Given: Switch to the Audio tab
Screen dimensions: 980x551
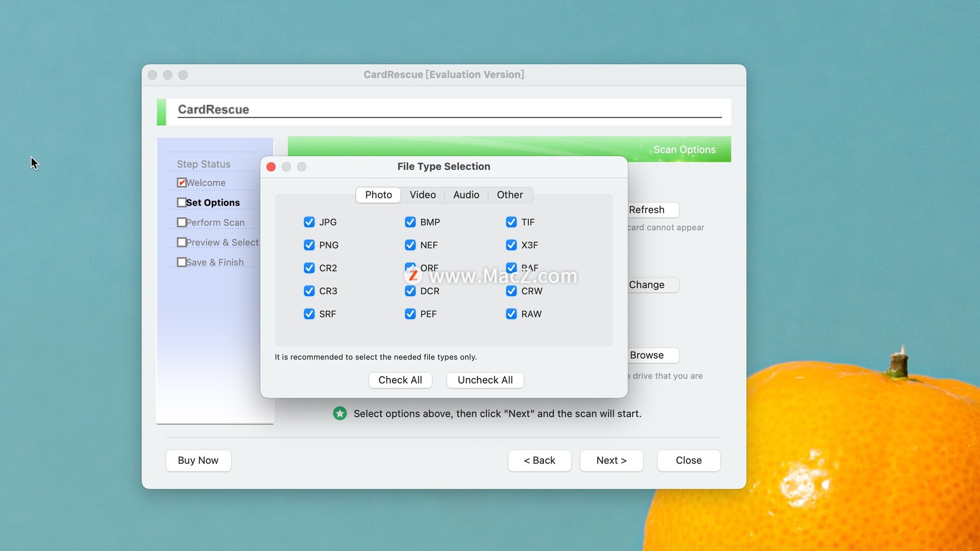Looking at the screenshot, I should (466, 195).
